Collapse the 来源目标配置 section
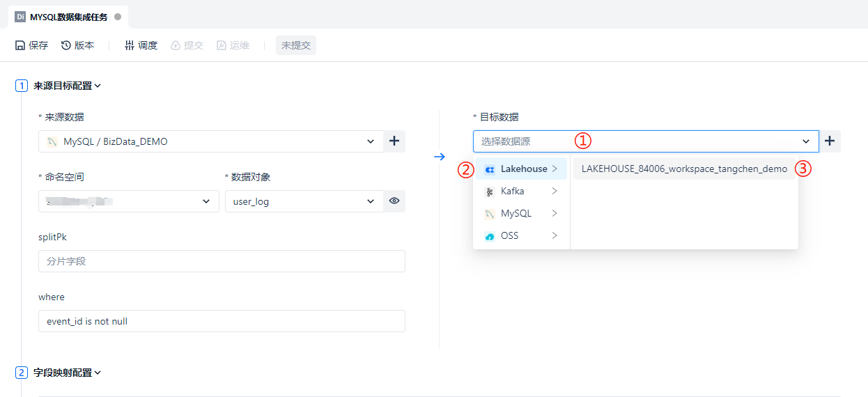This screenshot has height=397, width=868. (98, 86)
